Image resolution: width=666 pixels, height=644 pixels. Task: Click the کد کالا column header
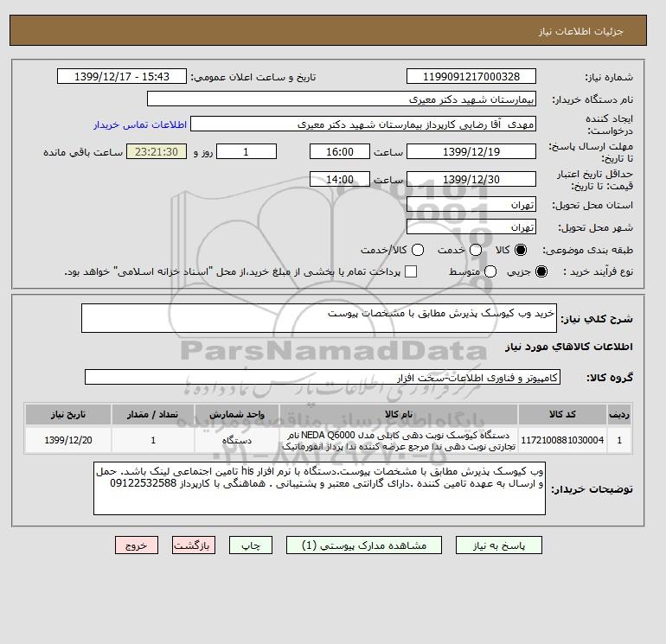[x=562, y=414]
